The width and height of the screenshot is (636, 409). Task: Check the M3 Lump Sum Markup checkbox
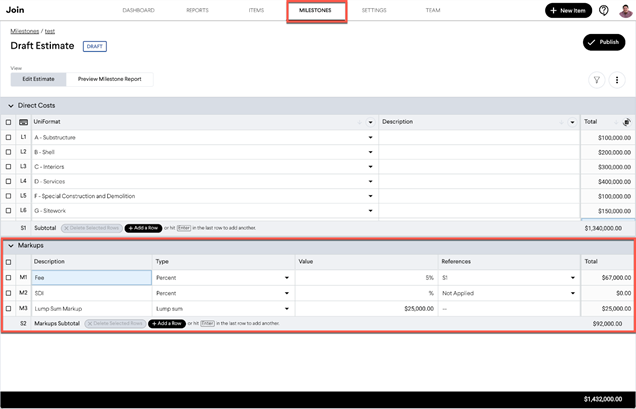pyautogui.click(x=9, y=309)
